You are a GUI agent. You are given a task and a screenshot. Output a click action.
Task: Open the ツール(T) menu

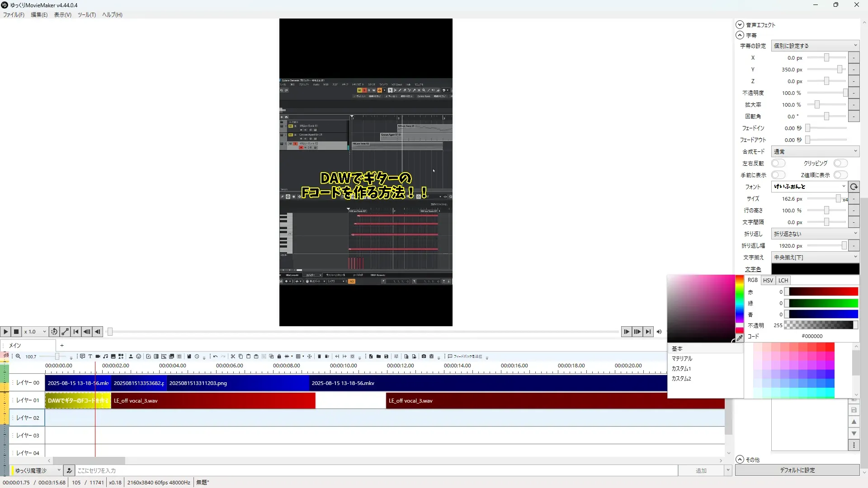86,14
